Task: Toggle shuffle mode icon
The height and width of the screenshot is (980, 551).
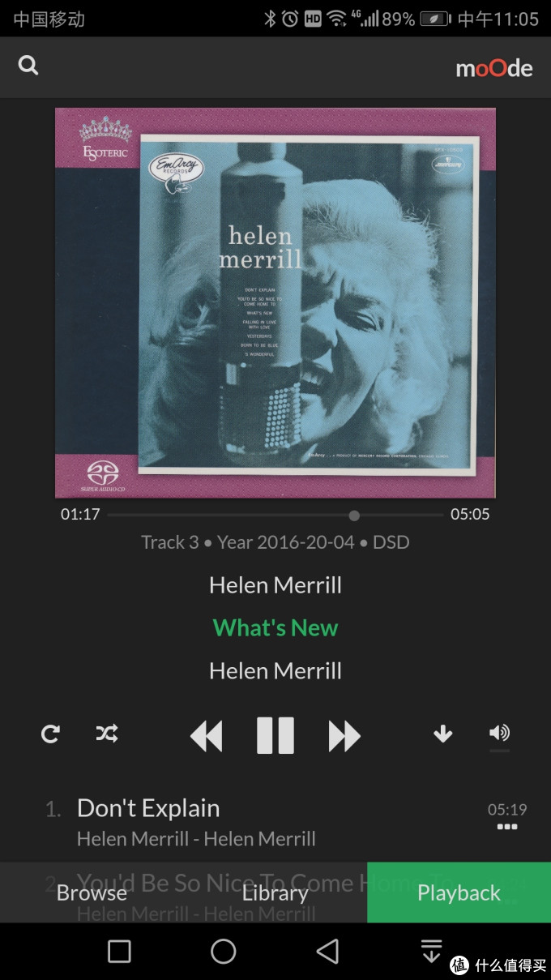Action: (x=107, y=734)
